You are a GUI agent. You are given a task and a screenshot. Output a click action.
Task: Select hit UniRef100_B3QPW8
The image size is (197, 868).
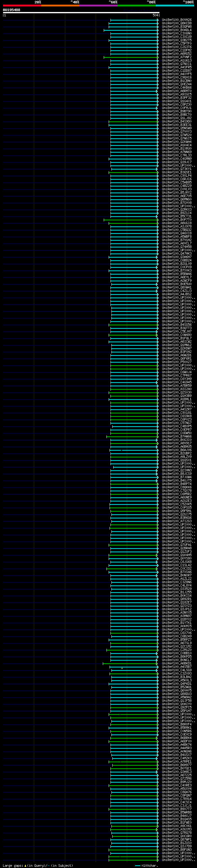coord(176,26)
